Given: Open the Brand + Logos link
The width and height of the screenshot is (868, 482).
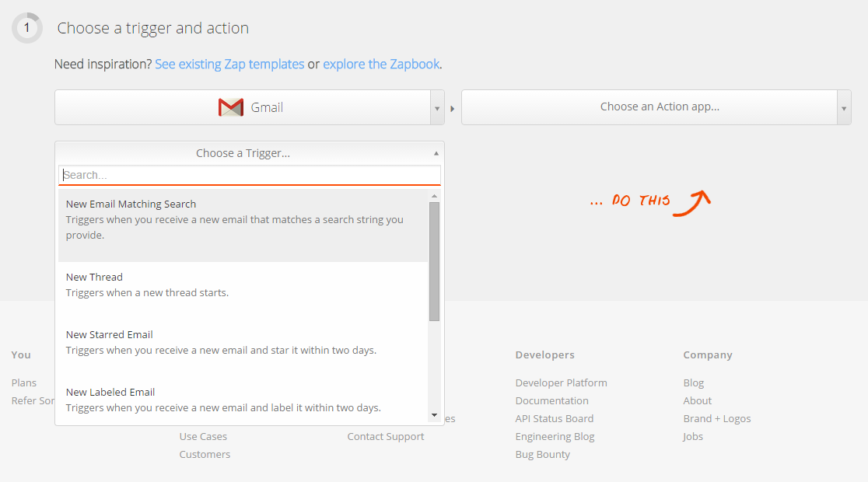Looking at the screenshot, I should coord(717,419).
